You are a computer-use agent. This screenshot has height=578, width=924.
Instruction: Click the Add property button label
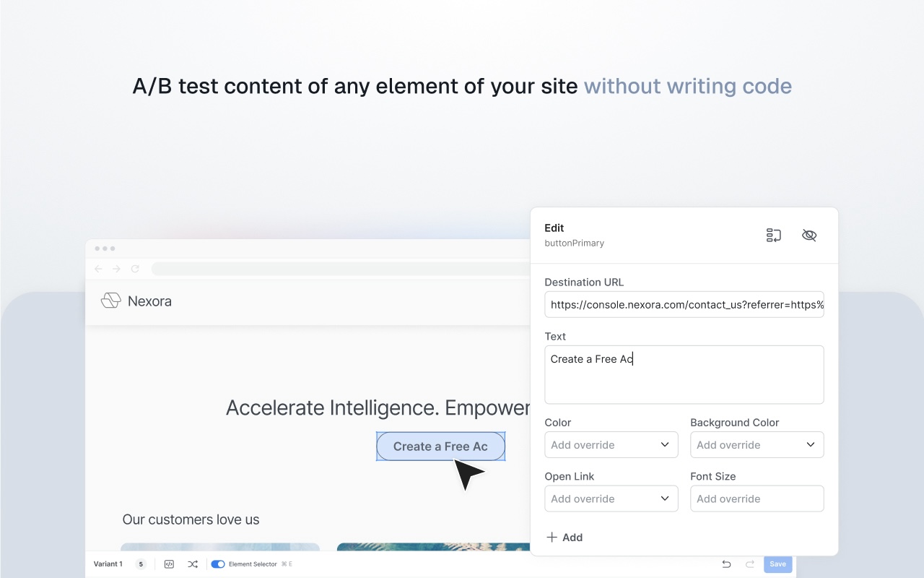click(572, 538)
